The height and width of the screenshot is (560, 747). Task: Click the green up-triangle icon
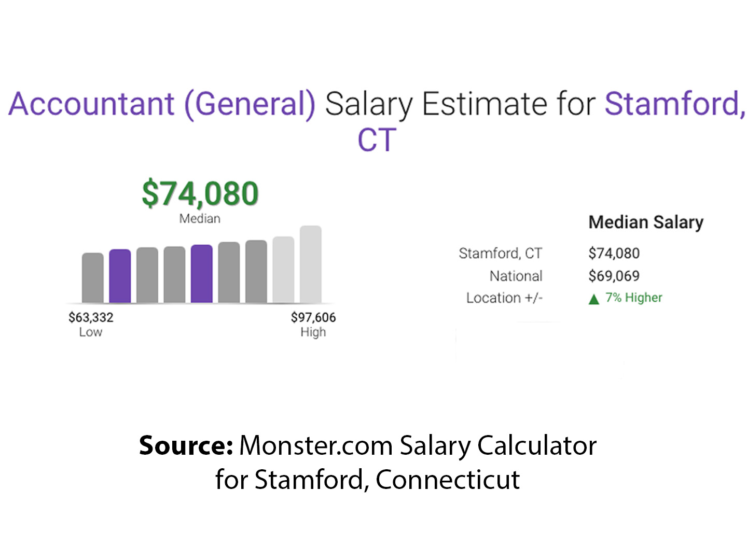594,299
